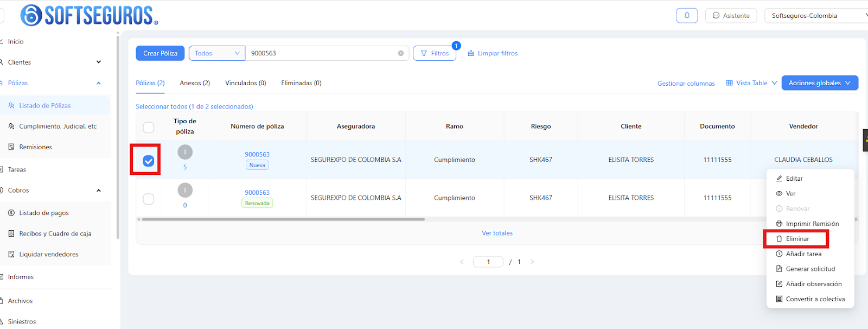868x329 pixels.
Task: Toggle the header select-all checkbox
Action: 148,127
